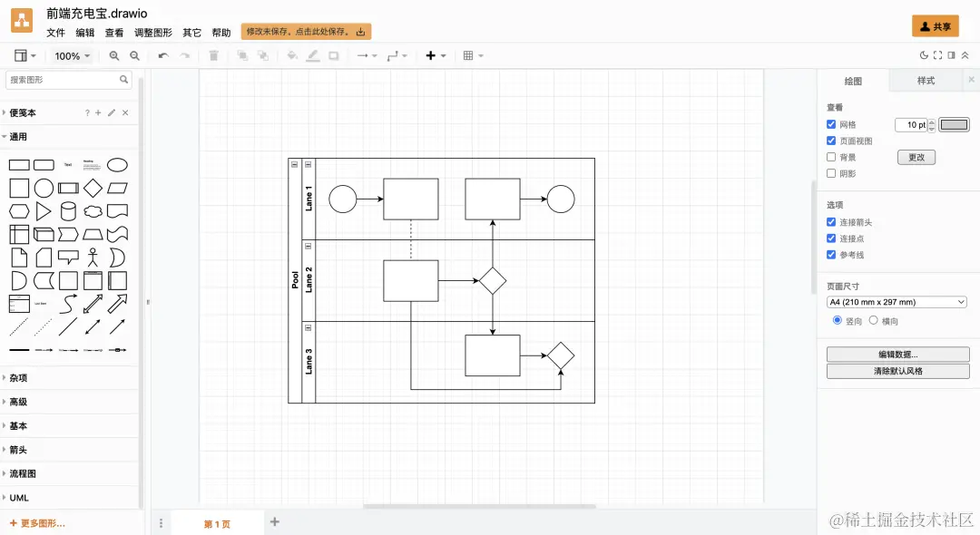Select the actor stick figure shape
Viewport: 980px width, 535px height.
point(93,258)
